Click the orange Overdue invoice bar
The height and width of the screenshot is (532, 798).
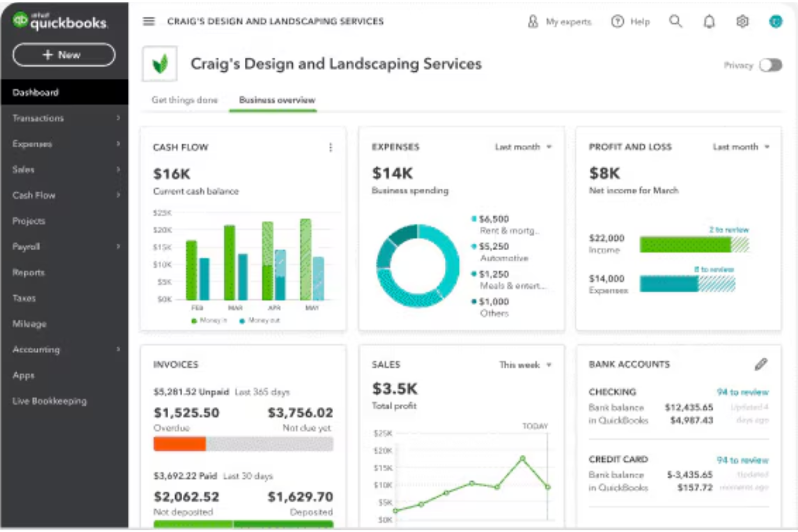coord(180,444)
